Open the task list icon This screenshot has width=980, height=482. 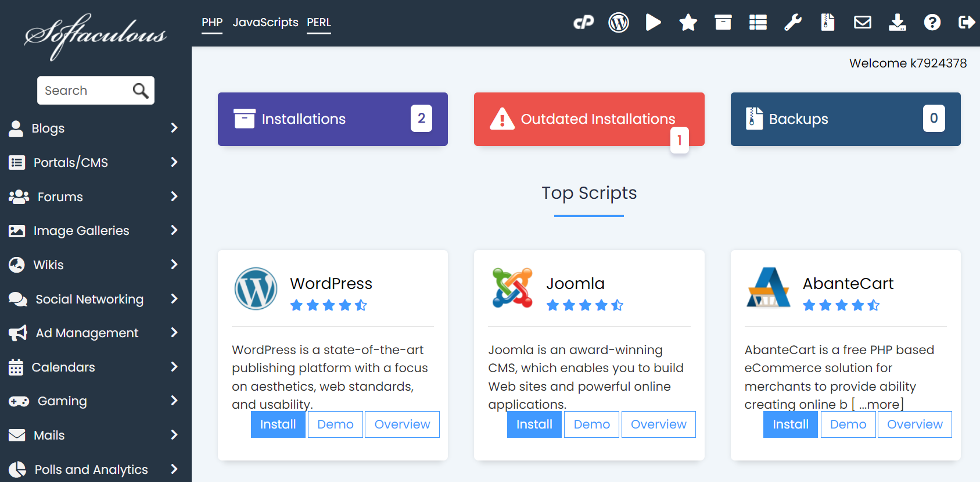pos(758,23)
